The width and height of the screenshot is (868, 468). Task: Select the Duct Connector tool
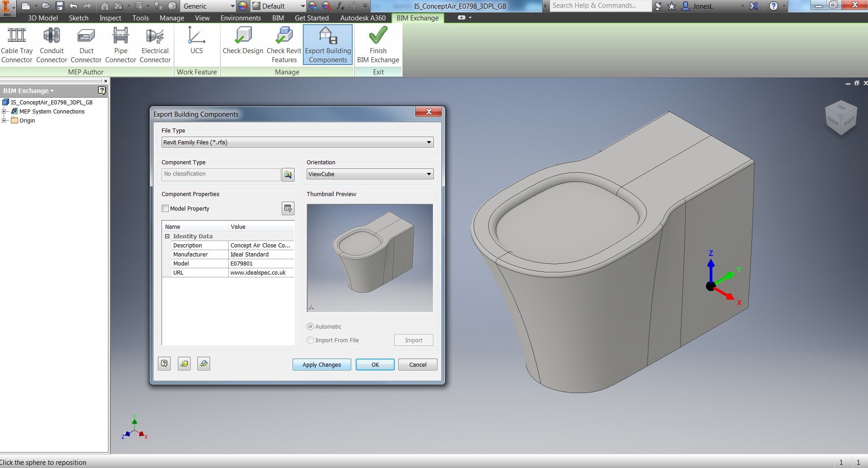point(86,35)
